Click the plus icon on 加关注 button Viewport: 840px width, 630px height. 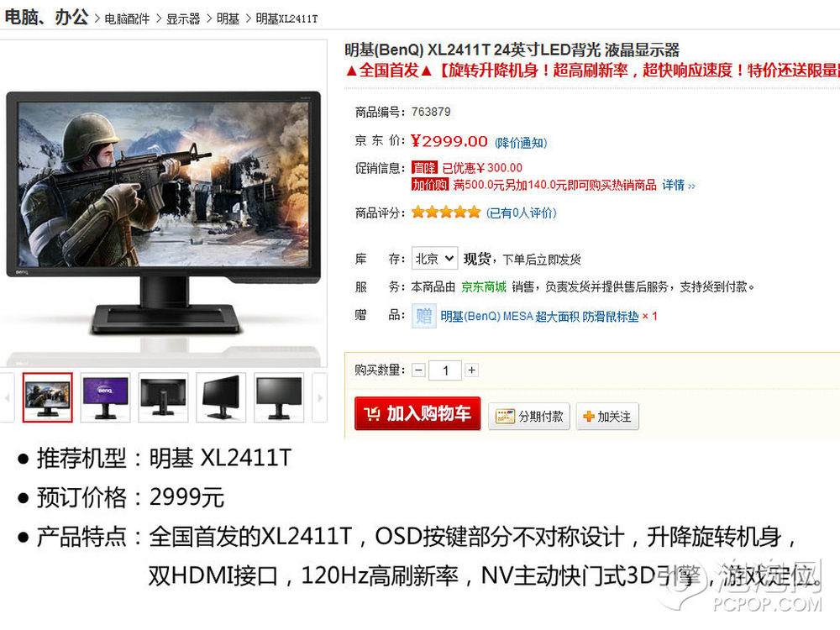click(589, 417)
